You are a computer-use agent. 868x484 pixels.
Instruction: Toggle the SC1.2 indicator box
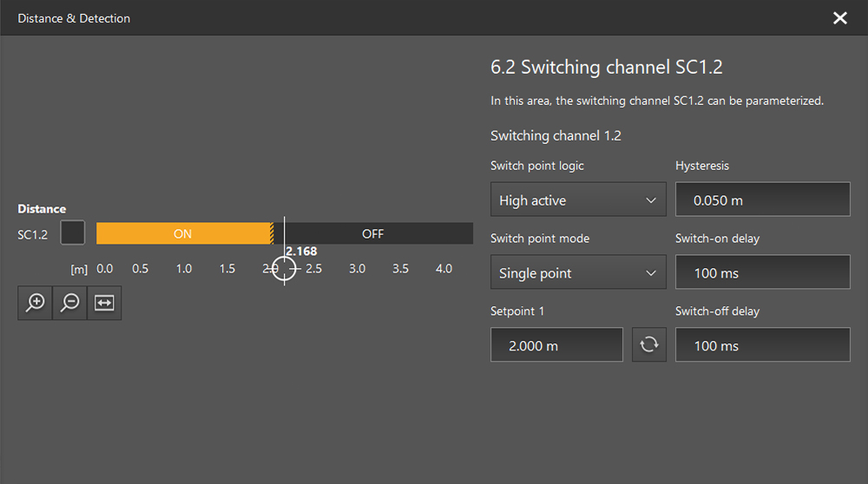[72, 233]
